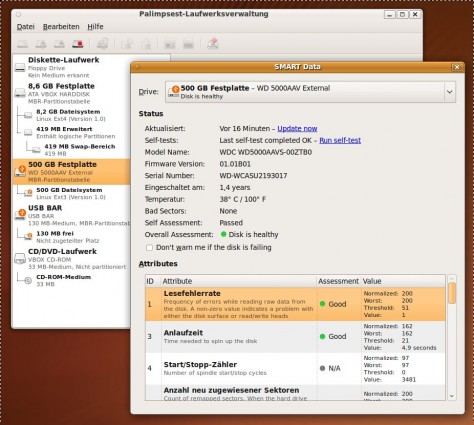The width and height of the screenshot is (474, 425).
Task: Click the "None" bad sectors value
Action: [x=228, y=211]
